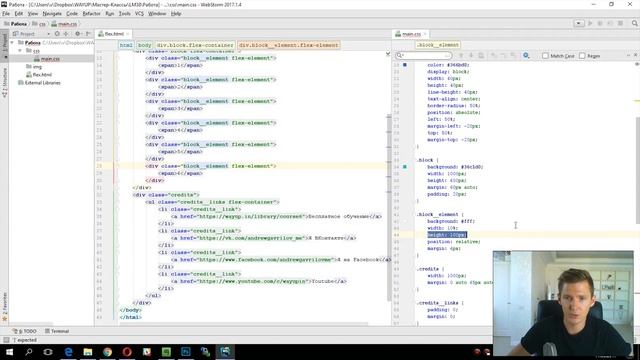This screenshot has height=360, width=640.
Task: Open the Window menu
Action: (x=157, y=13)
